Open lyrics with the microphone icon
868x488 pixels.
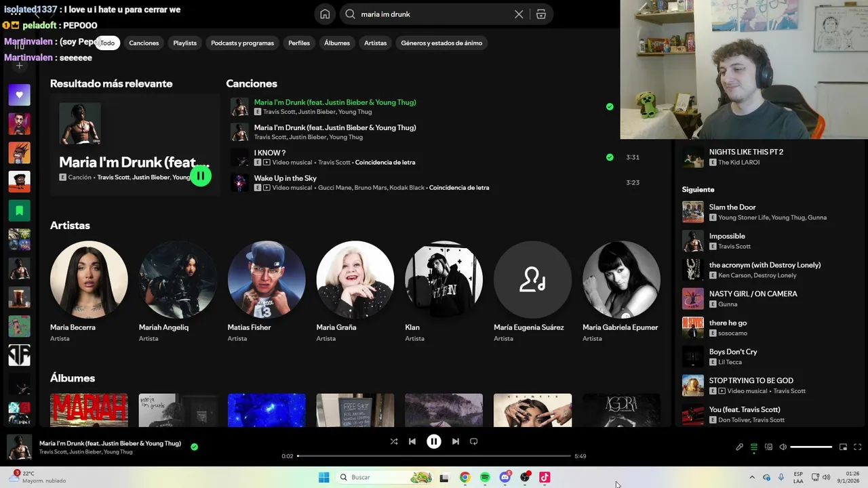(740, 447)
